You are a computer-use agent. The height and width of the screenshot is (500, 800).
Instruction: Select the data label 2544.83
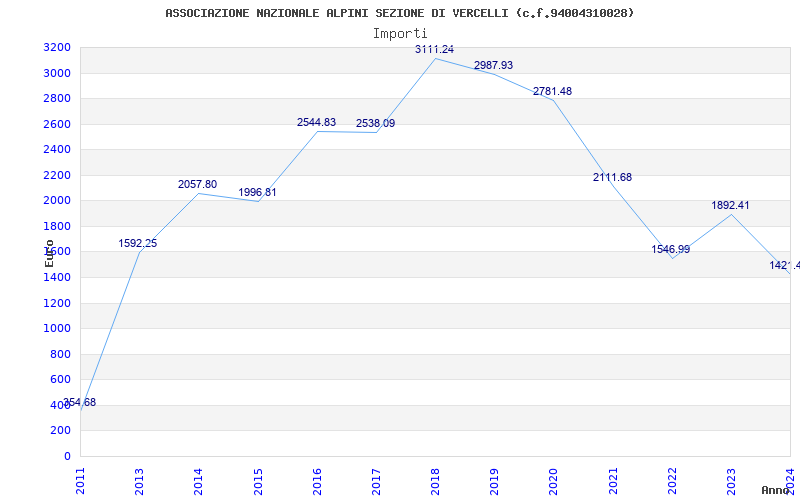pos(316,122)
